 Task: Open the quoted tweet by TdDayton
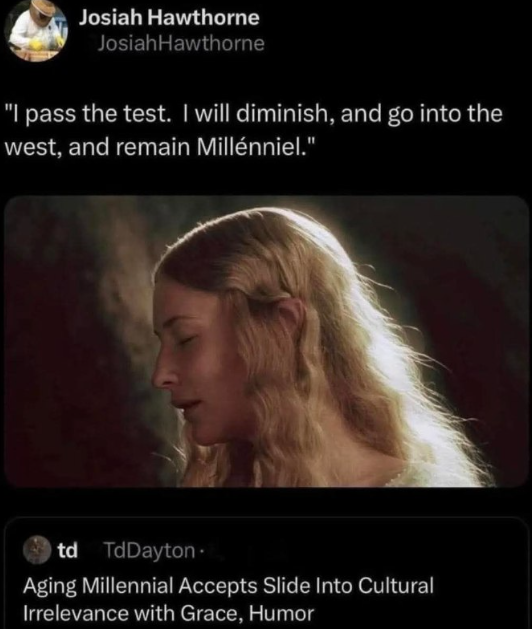click(266, 574)
